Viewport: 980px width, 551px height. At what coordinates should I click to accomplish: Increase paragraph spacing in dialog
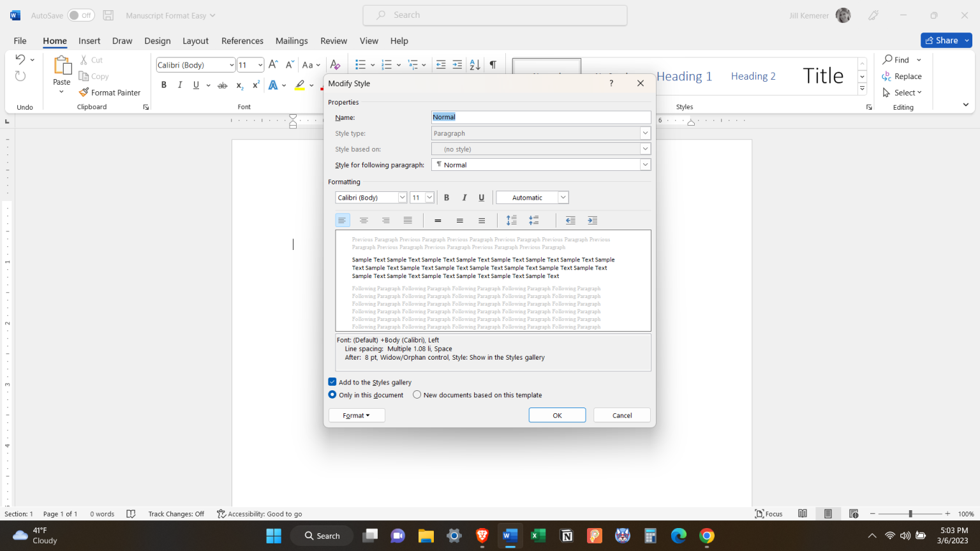(x=512, y=220)
